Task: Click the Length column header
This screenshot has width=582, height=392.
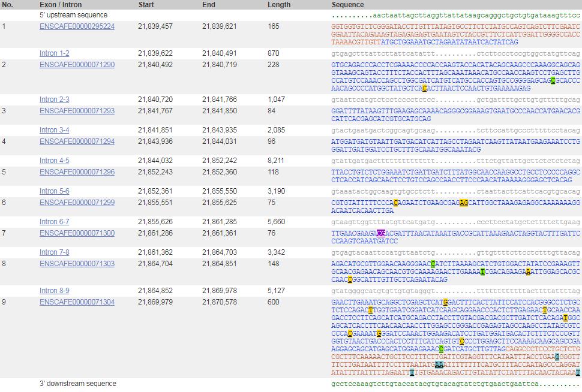Action: click(x=279, y=5)
